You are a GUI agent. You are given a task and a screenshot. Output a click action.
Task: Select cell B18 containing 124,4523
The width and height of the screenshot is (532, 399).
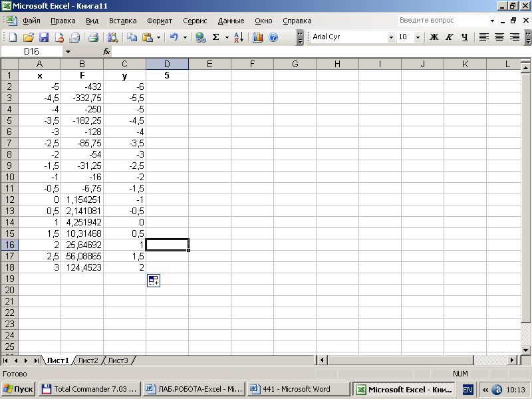pos(82,267)
